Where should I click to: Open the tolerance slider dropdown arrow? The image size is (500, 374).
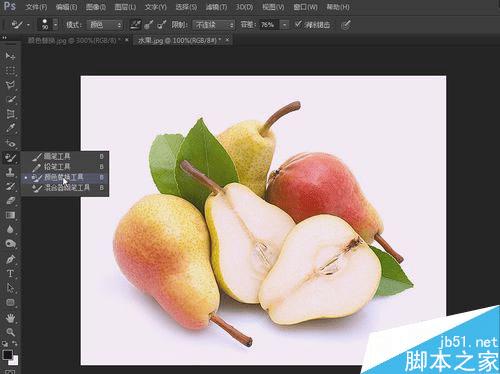pos(284,25)
